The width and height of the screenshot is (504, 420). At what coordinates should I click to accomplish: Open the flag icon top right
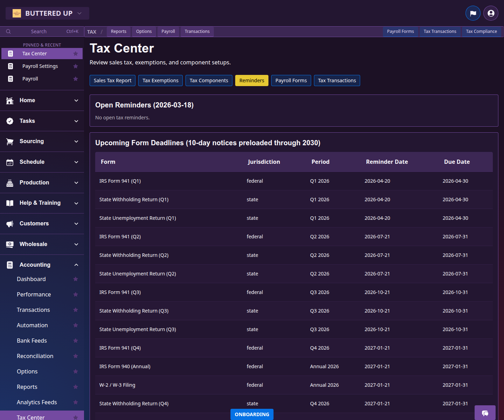pyautogui.click(x=473, y=13)
